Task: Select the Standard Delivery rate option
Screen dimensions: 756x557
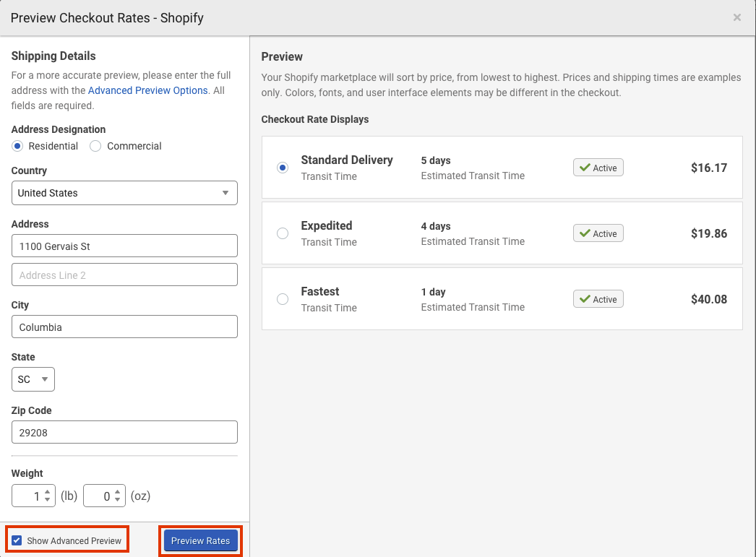Action: [283, 168]
